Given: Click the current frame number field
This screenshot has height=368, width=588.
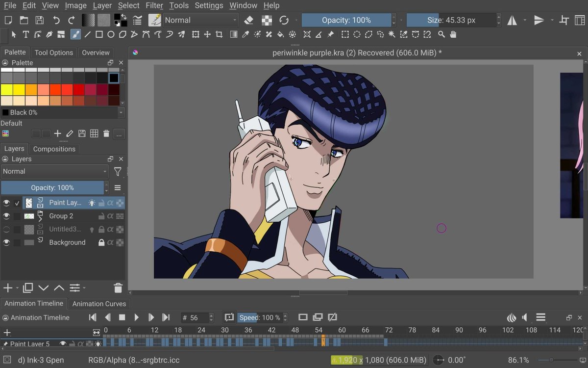Looking at the screenshot, I should (x=196, y=317).
